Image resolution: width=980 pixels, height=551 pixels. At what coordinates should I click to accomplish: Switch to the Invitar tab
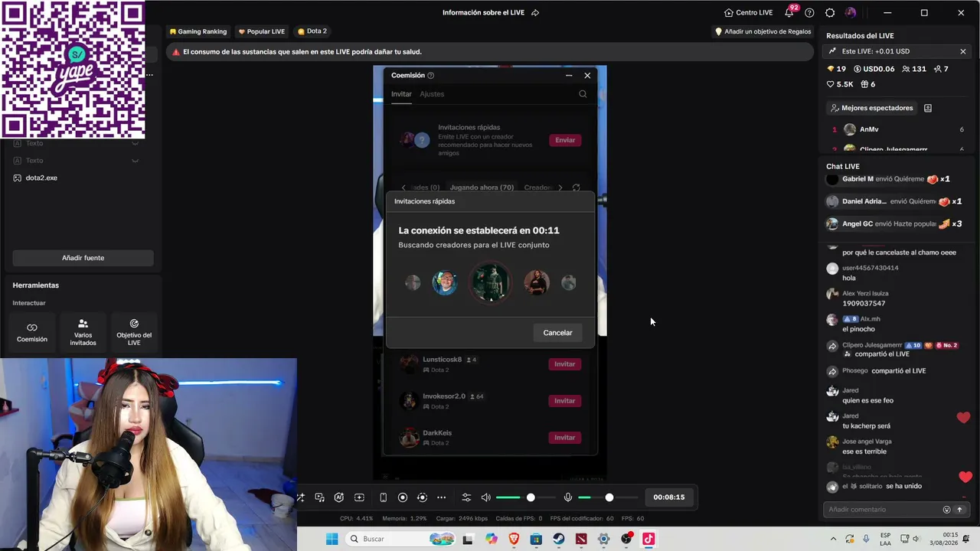pos(401,94)
